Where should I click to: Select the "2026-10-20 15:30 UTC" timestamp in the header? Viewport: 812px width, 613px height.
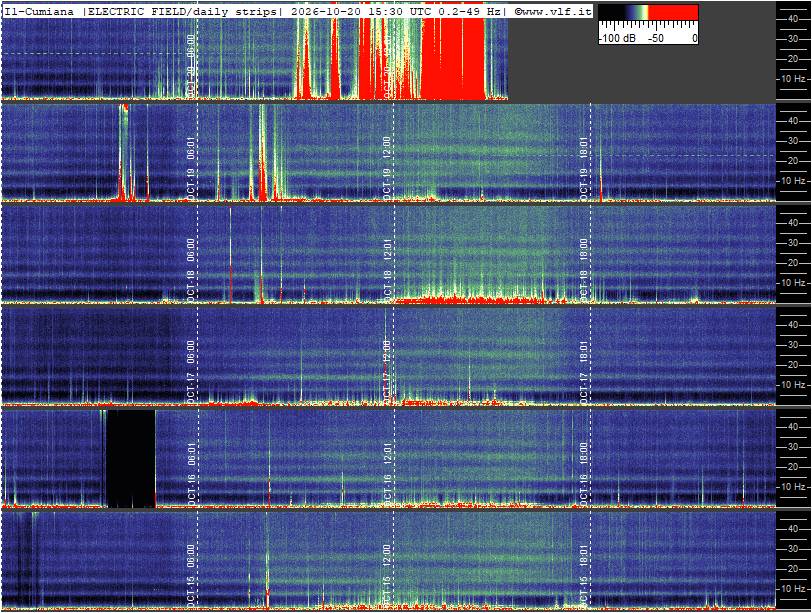[x=359, y=12]
